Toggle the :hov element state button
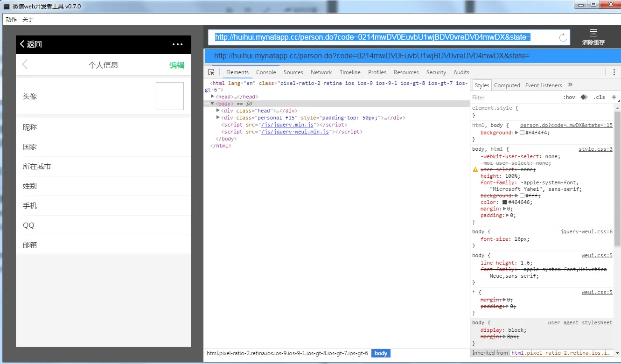 coord(569,98)
